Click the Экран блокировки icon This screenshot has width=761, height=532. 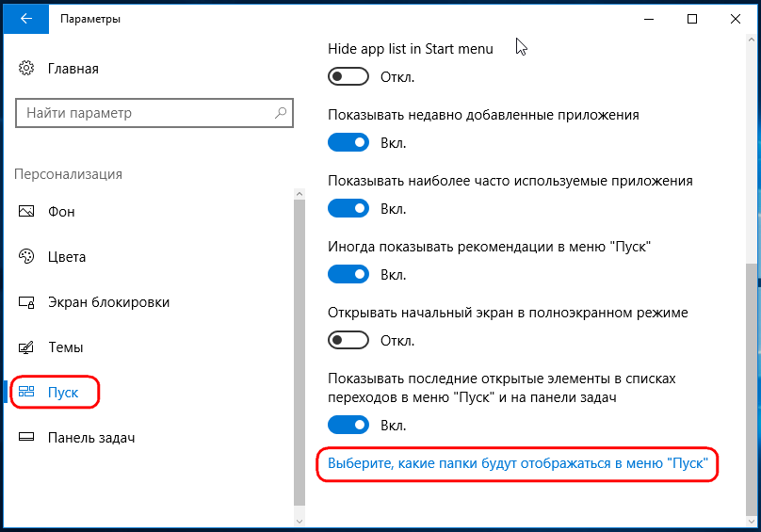click(x=26, y=302)
